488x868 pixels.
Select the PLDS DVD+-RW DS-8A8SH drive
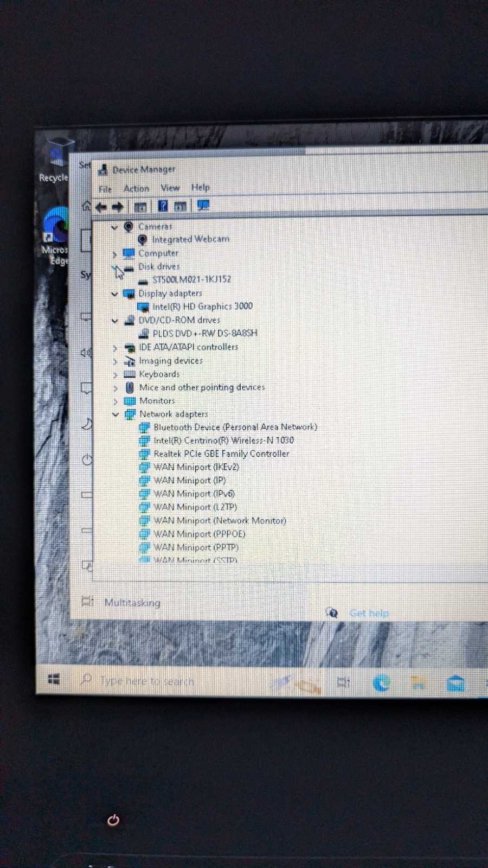coord(204,333)
